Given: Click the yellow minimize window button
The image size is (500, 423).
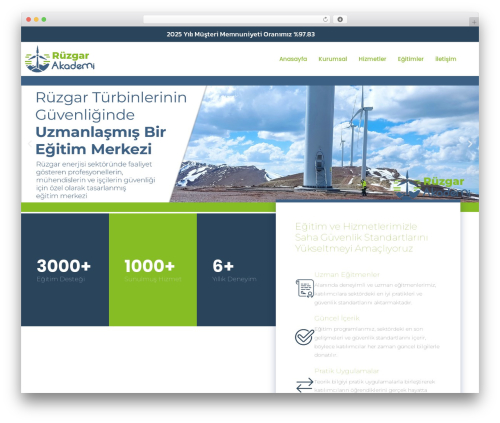Looking at the screenshot, I should pyautogui.click(x=36, y=20).
